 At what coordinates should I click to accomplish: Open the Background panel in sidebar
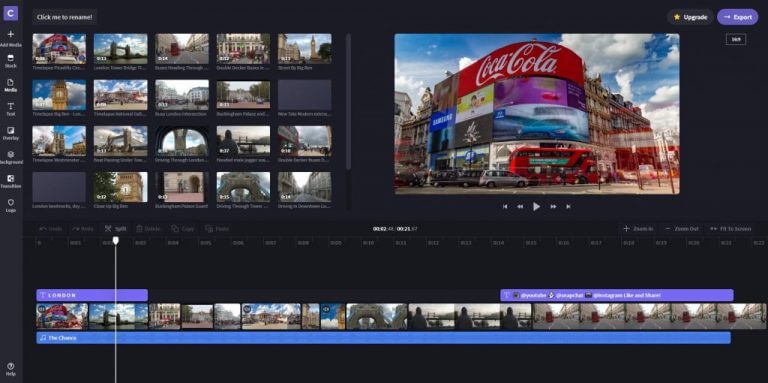pos(11,157)
